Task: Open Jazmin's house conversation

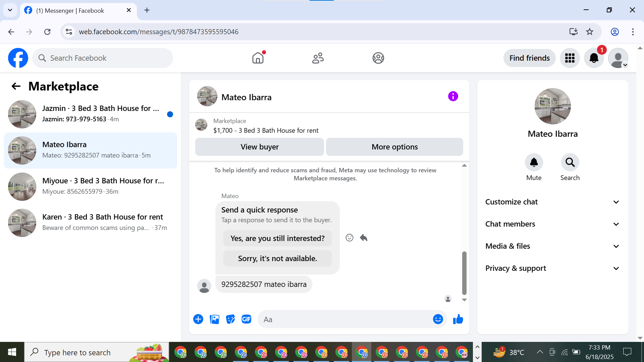Action: tap(91, 114)
